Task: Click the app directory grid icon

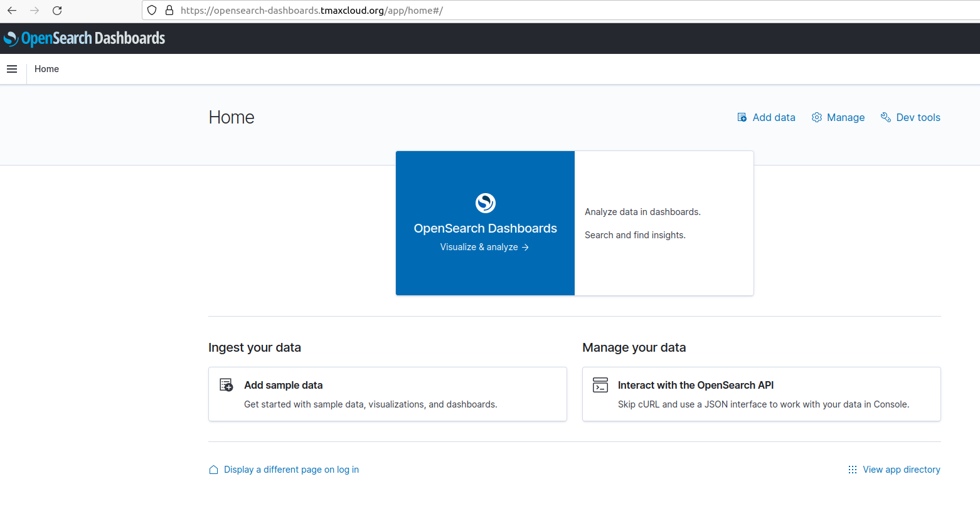Action: pyautogui.click(x=853, y=470)
